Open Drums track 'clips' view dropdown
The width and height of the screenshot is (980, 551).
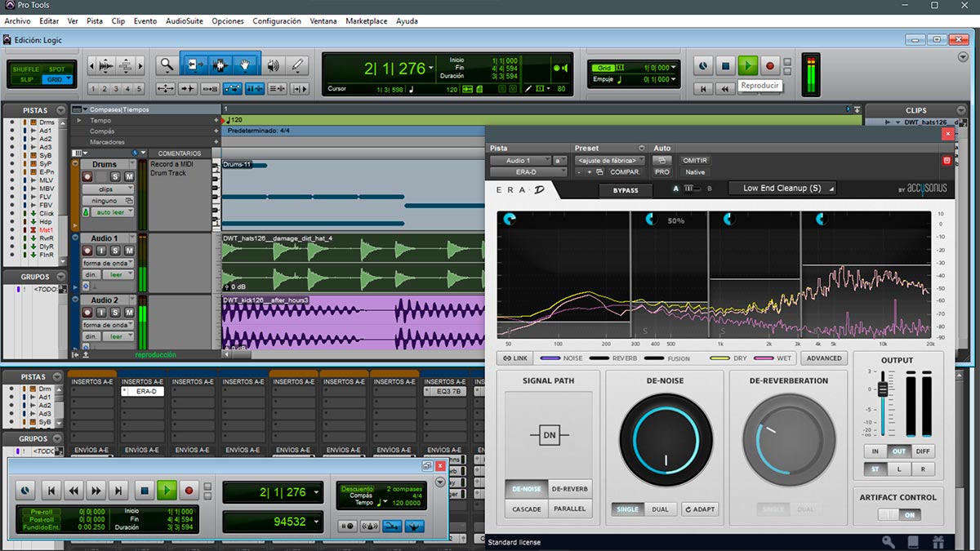coord(108,189)
